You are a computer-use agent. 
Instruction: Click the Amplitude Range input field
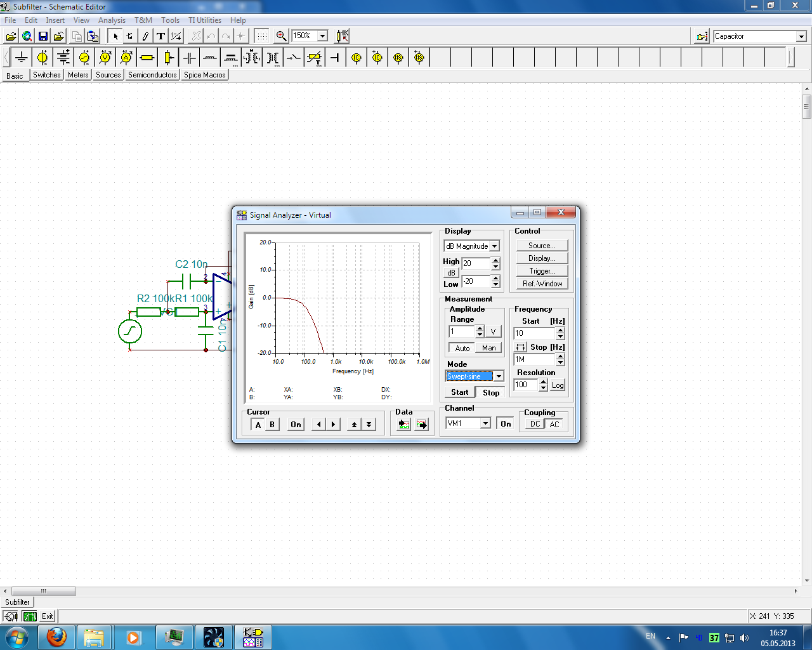point(462,331)
